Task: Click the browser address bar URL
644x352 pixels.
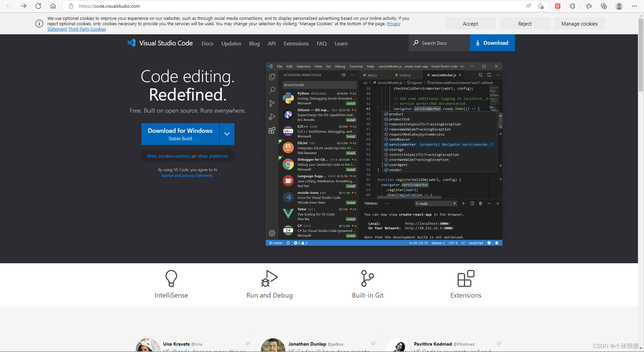Action: click(x=109, y=6)
